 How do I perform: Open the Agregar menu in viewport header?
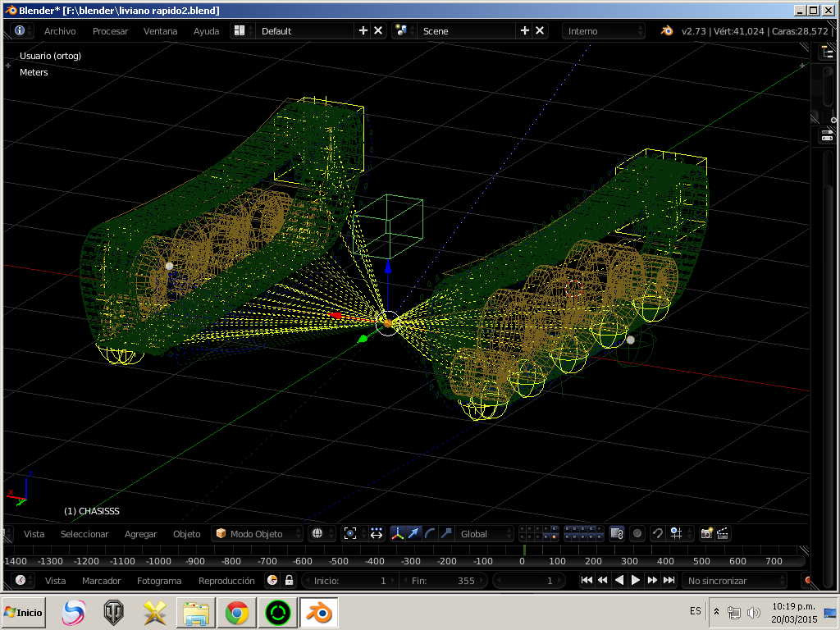[140, 533]
